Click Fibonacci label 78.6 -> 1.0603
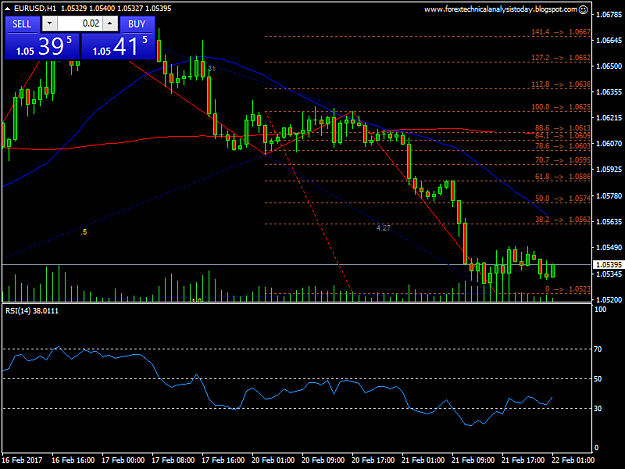 562,146
